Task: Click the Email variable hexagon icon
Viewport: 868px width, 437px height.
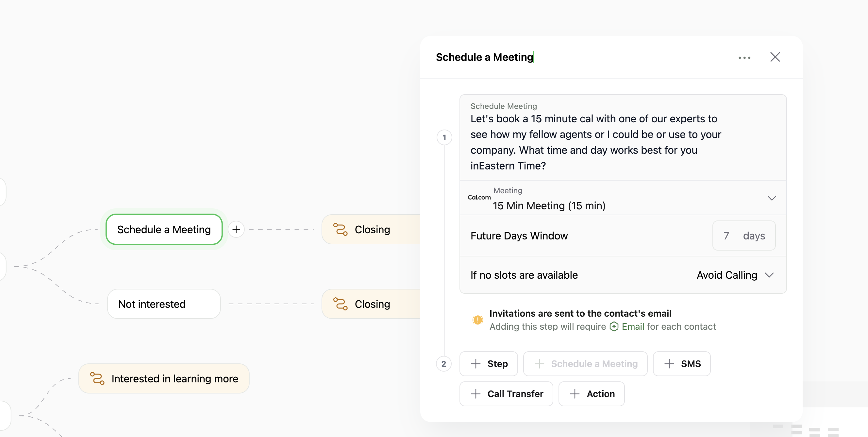Action: 614,326
